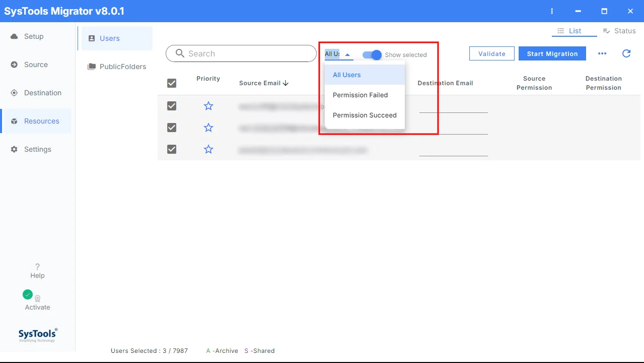This screenshot has height=363, width=644.
Task: Click the S -Shared legend text
Action: pos(259,351)
